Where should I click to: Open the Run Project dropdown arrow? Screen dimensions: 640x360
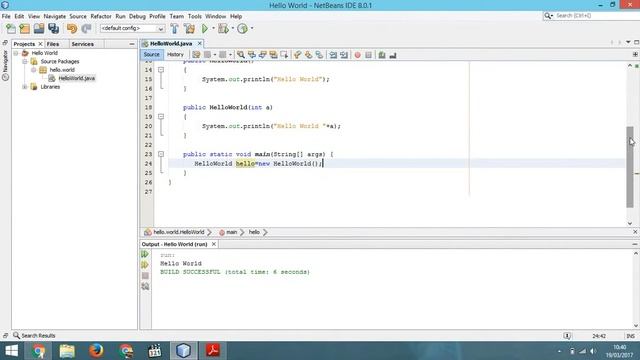tap(213, 29)
